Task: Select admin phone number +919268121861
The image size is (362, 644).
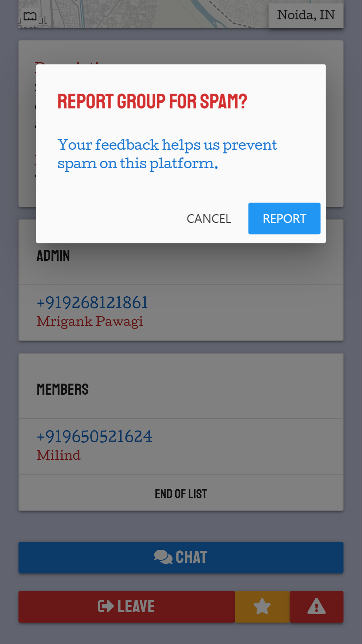Action: coord(92,302)
